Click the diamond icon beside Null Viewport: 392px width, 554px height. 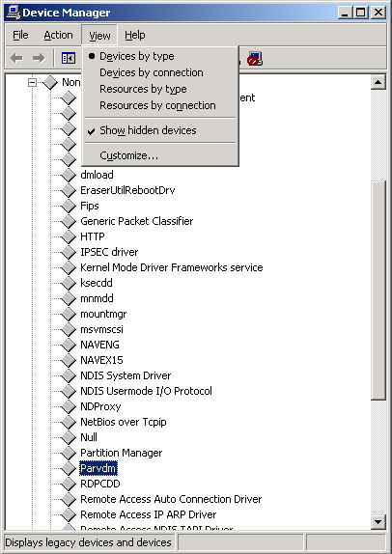click(69, 437)
